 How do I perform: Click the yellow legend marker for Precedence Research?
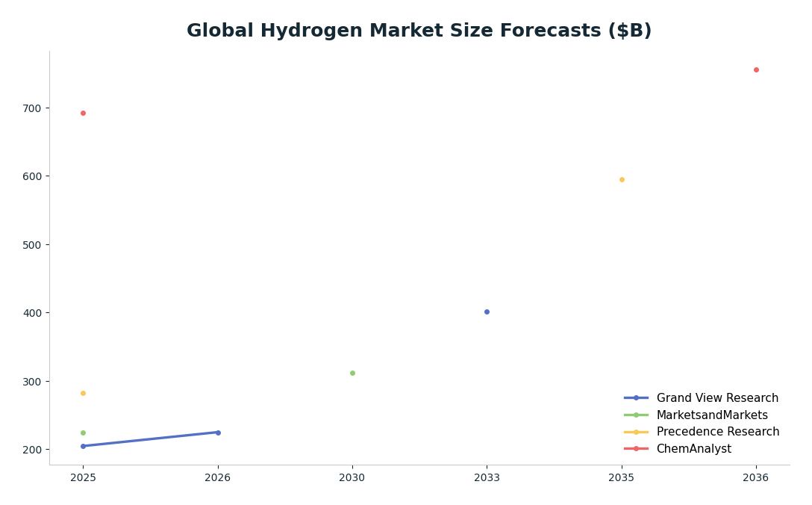click(x=637, y=432)
